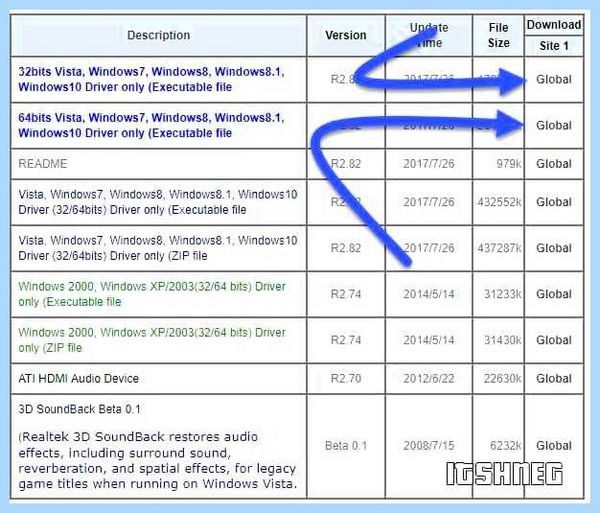This screenshot has height=513, width=600.
Task: Click Global for 31430k XP ZIP file
Action: 554,340
